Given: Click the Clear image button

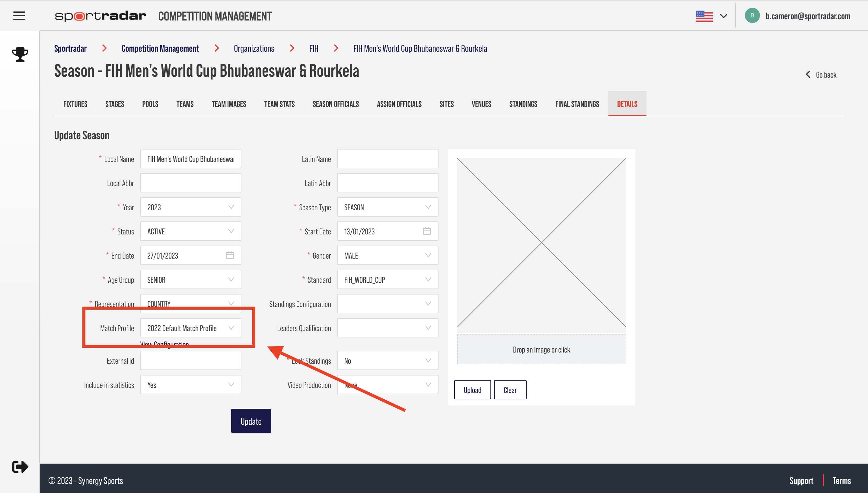Looking at the screenshot, I should coord(510,390).
